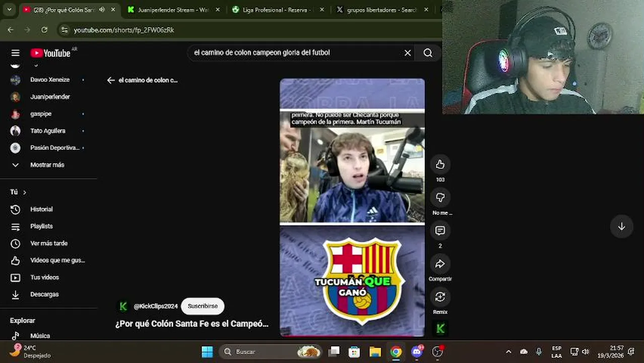Screen dimensions: 644x363
Task: Open Task View on taskbar
Action: (x=334, y=351)
